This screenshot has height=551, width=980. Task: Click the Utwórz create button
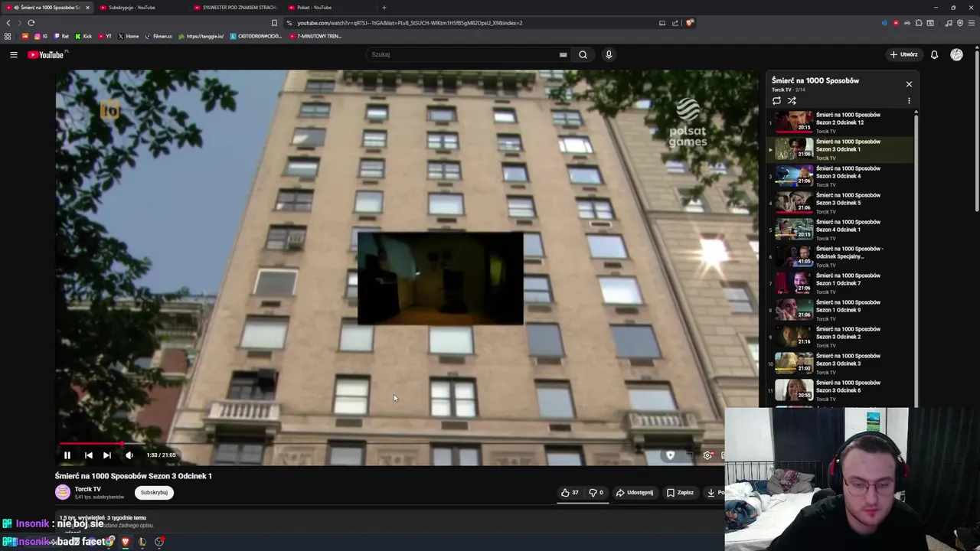903,54
